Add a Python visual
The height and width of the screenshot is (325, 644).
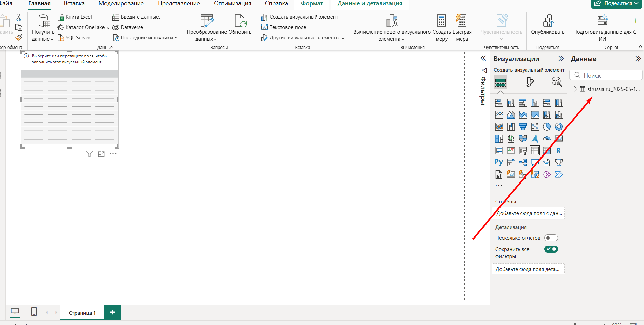pos(499,162)
